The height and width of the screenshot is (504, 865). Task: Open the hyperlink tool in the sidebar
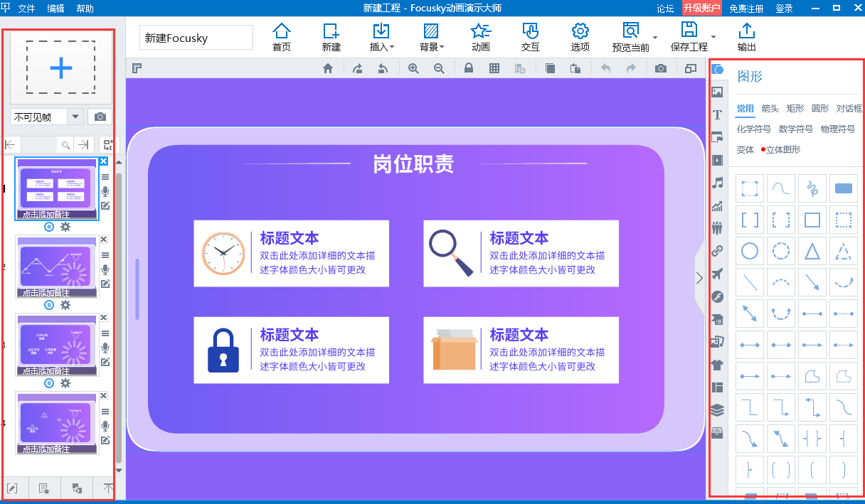[717, 251]
